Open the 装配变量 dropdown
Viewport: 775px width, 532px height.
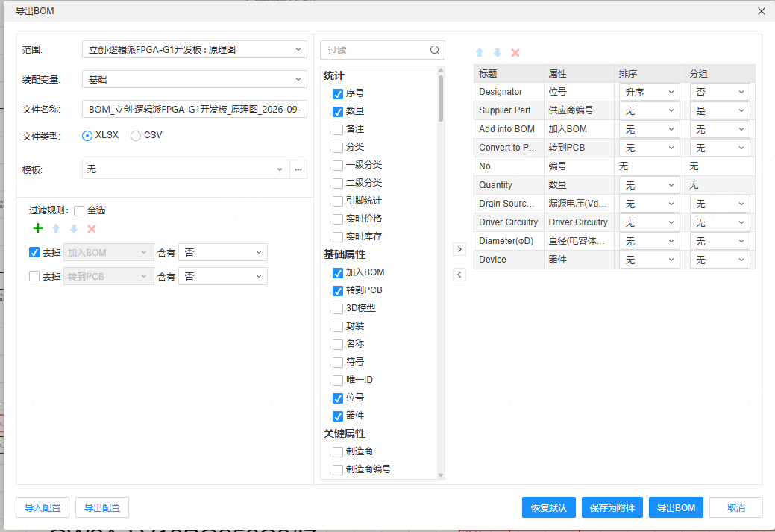click(194, 79)
